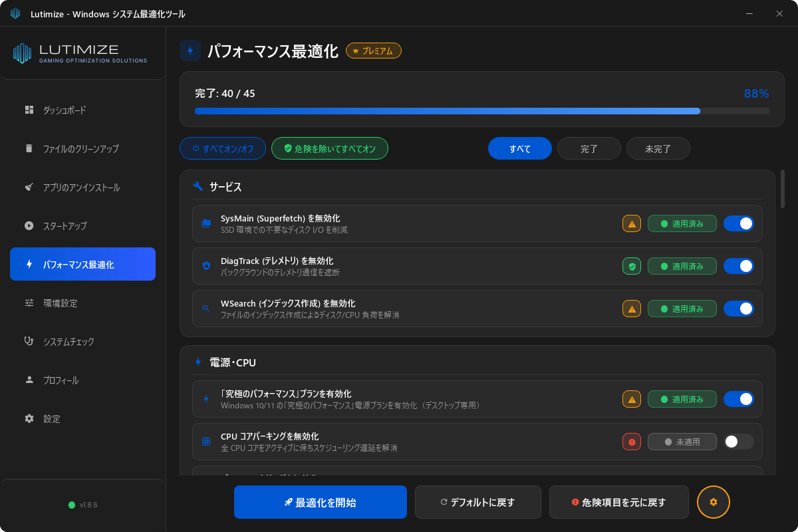Click the green status dot beside version
The width and height of the screenshot is (798, 532).
(x=72, y=505)
